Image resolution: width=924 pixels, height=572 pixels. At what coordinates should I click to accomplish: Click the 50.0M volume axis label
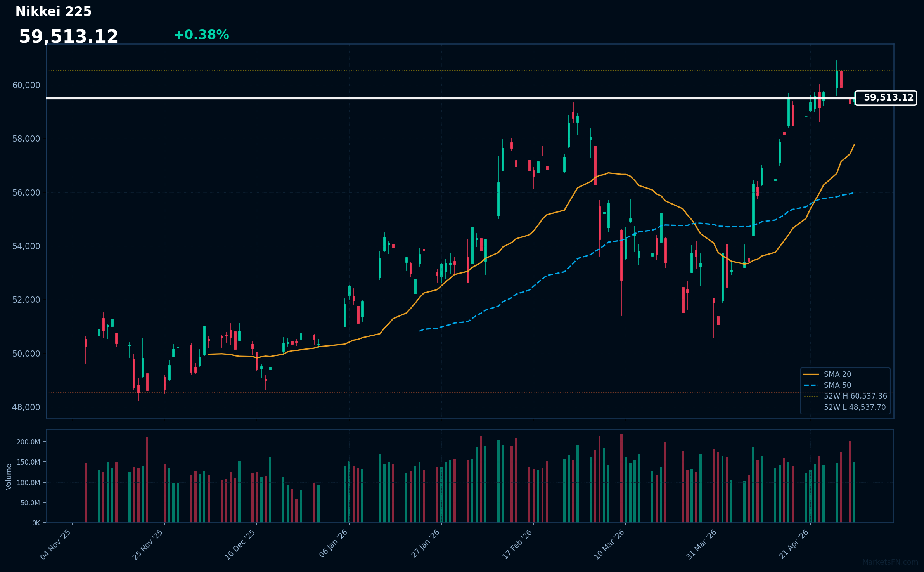[x=30, y=503]
